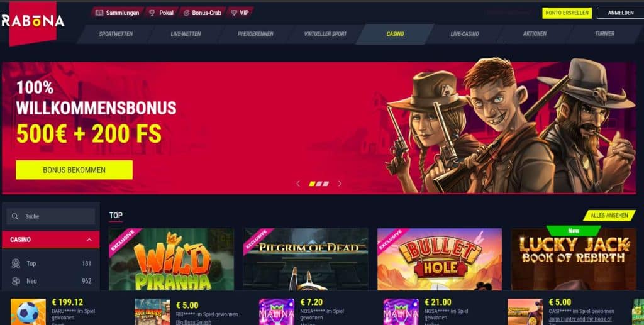Select the Top category medal icon
Image resolution: width=644 pixels, height=325 pixels.
pos(16,263)
